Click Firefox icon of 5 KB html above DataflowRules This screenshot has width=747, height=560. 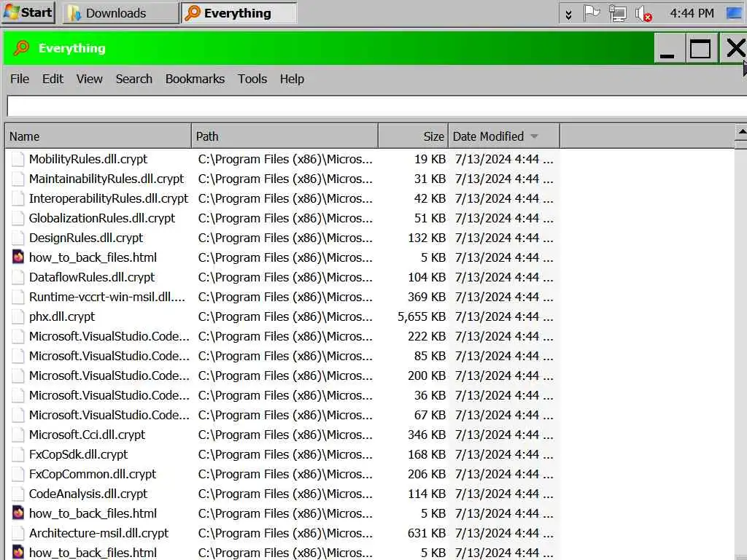tap(18, 257)
